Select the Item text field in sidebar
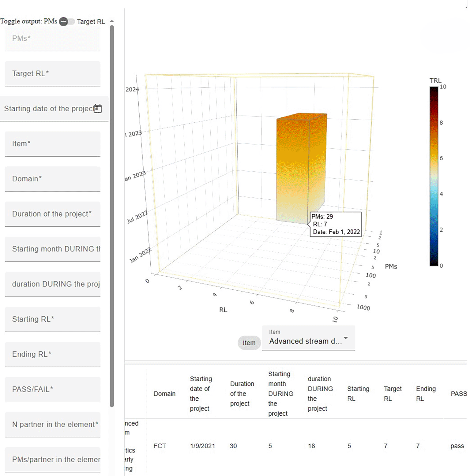 (x=52, y=144)
